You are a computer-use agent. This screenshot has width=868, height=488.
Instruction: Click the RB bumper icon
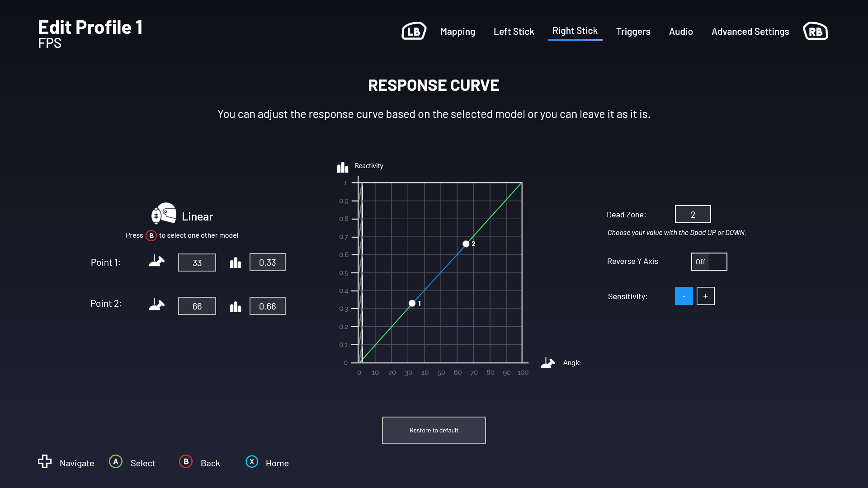pos(815,31)
